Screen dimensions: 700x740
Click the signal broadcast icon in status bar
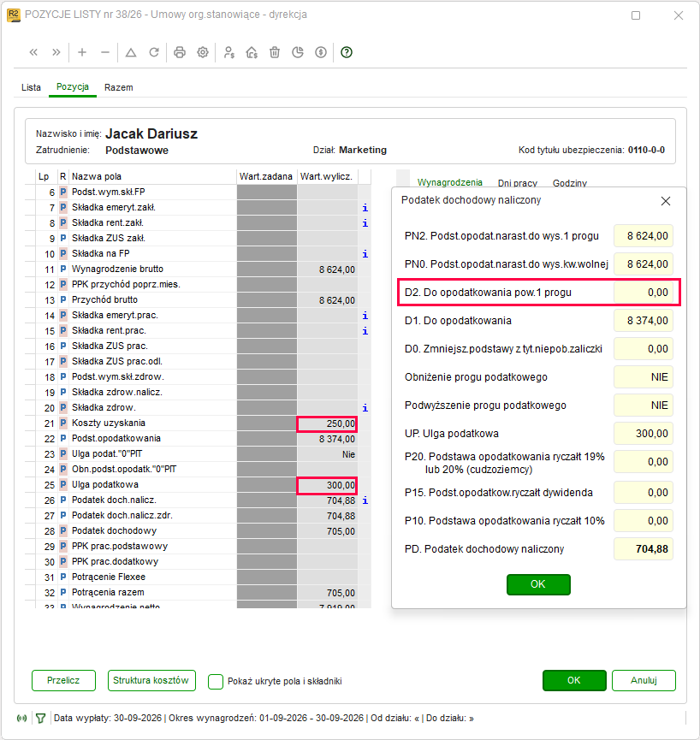[21, 719]
